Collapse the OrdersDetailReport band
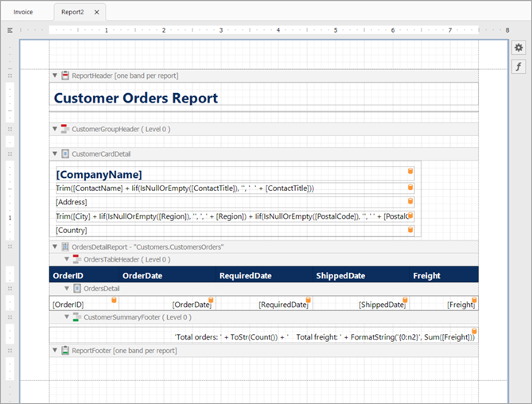The width and height of the screenshot is (532, 404). pyautogui.click(x=55, y=247)
